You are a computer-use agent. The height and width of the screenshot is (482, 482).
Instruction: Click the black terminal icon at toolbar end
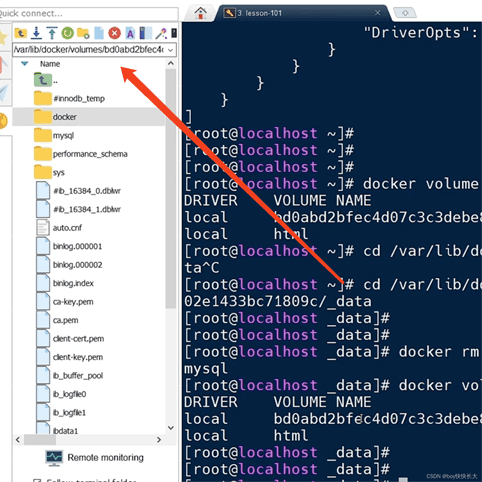click(x=174, y=33)
